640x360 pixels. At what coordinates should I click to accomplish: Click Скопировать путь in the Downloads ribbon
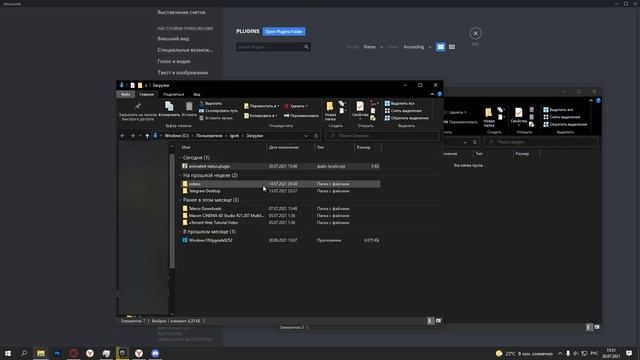click(218, 111)
